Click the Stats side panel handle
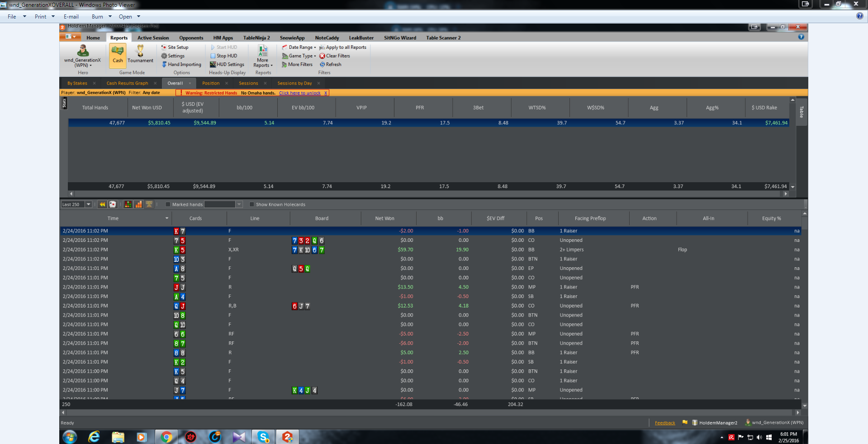 click(64, 104)
